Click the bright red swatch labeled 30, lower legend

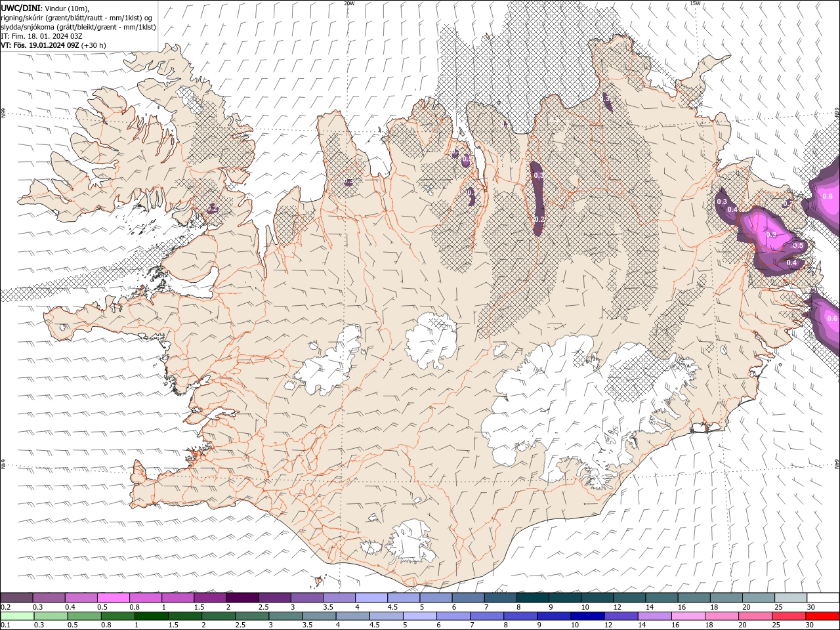coord(822,616)
